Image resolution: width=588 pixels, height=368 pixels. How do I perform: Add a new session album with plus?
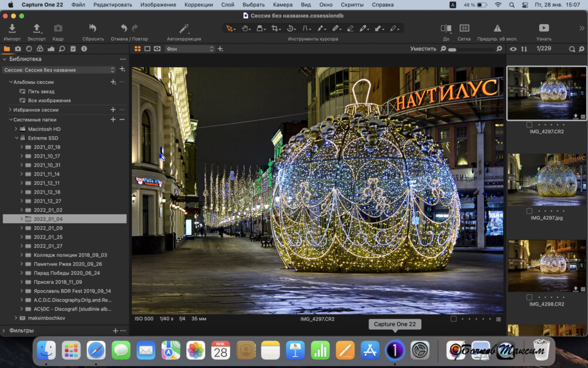113,82
